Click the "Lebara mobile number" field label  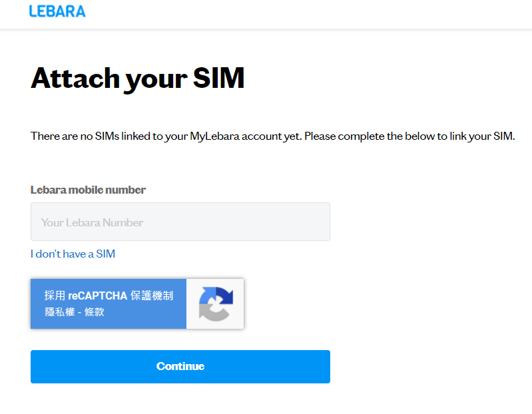[x=88, y=190]
